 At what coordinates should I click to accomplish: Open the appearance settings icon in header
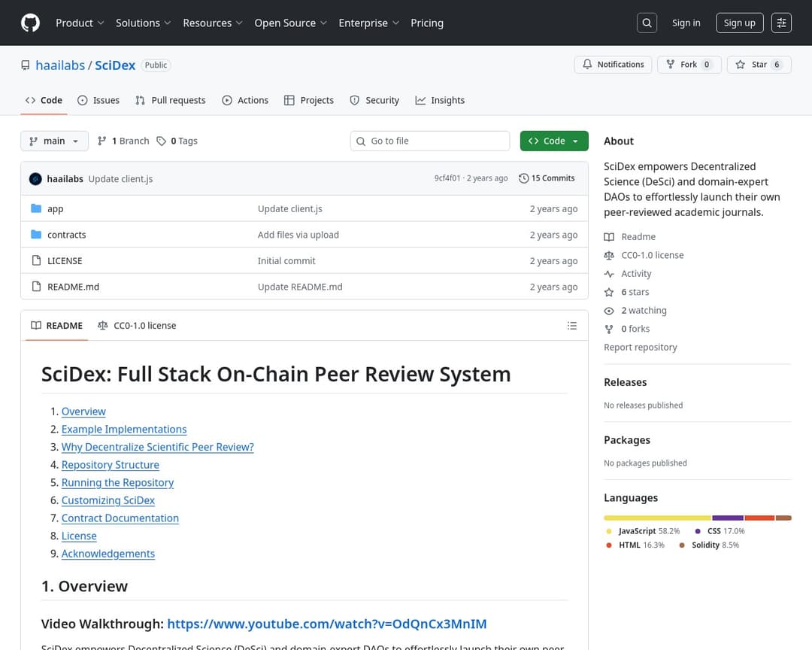[782, 23]
